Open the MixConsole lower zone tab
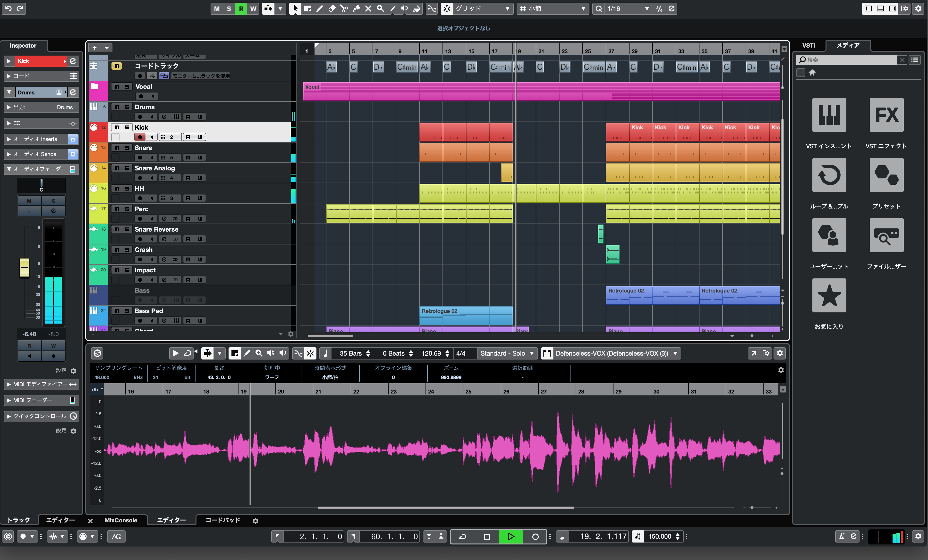This screenshot has width=928, height=560. tap(120, 520)
